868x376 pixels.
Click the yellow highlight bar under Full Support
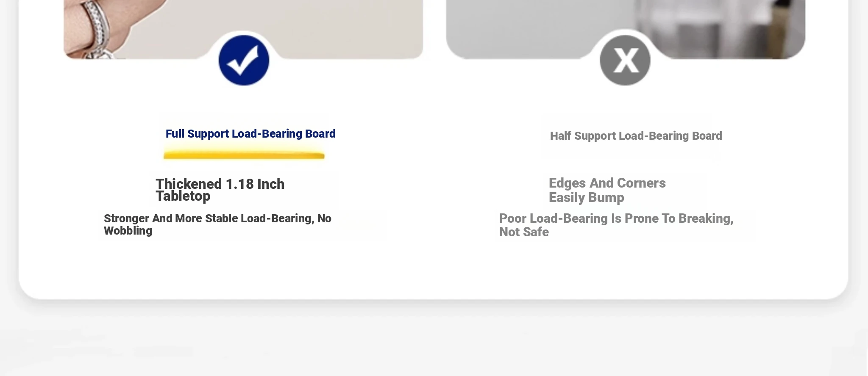point(244,155)
